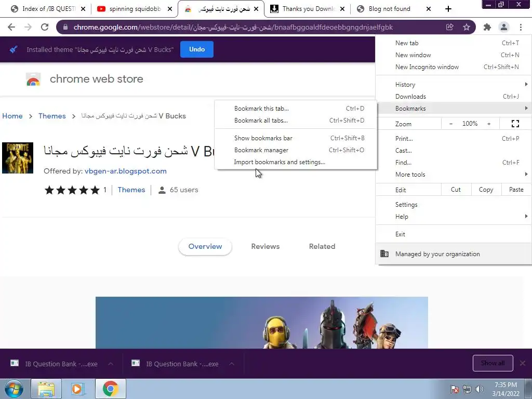Choose Exit from the Chrome menu
This screenshot has height=399, width=532.
[x=454, y=234]
